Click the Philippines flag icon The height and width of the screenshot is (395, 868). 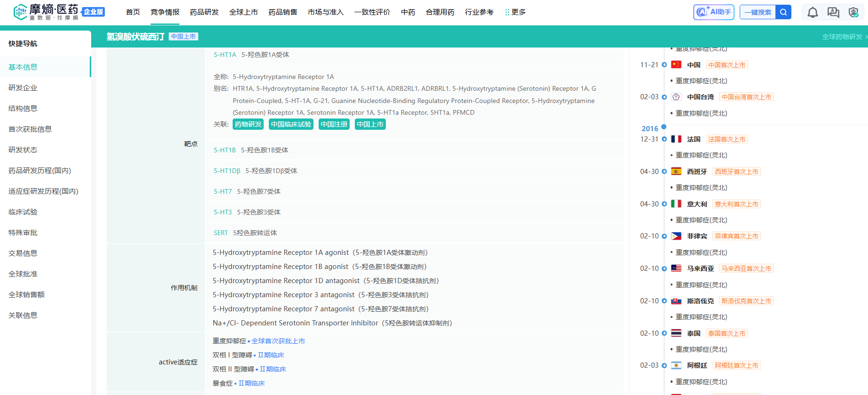click(x=676, y=236)
